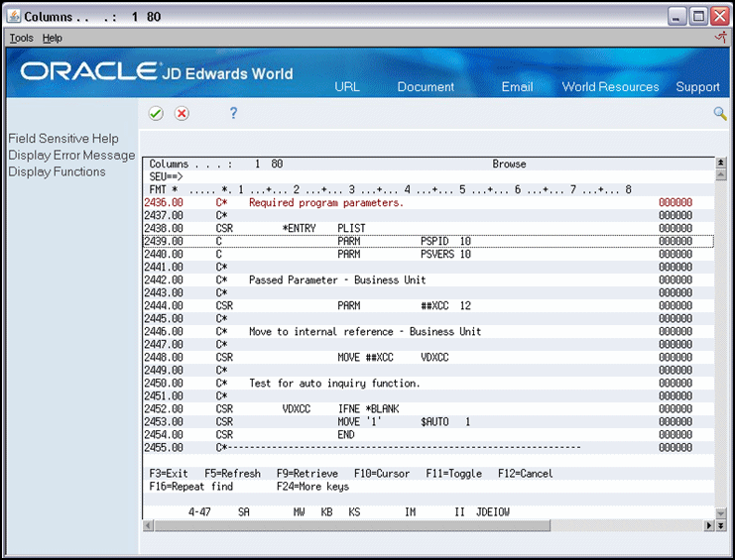Select Display Functions
The width and height of the screenshot is (735, 560).
point(57,171)
